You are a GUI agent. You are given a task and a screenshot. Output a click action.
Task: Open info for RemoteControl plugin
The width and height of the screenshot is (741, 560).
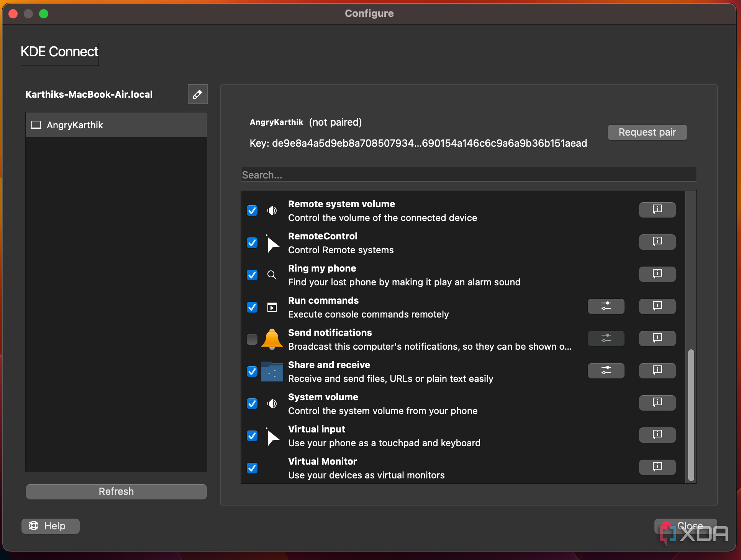[x=657, y=242]
